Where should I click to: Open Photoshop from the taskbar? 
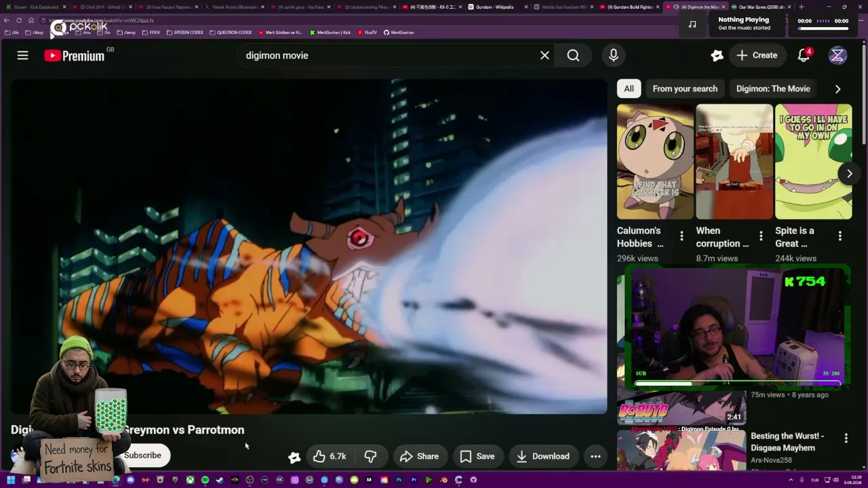coord(399,480)
